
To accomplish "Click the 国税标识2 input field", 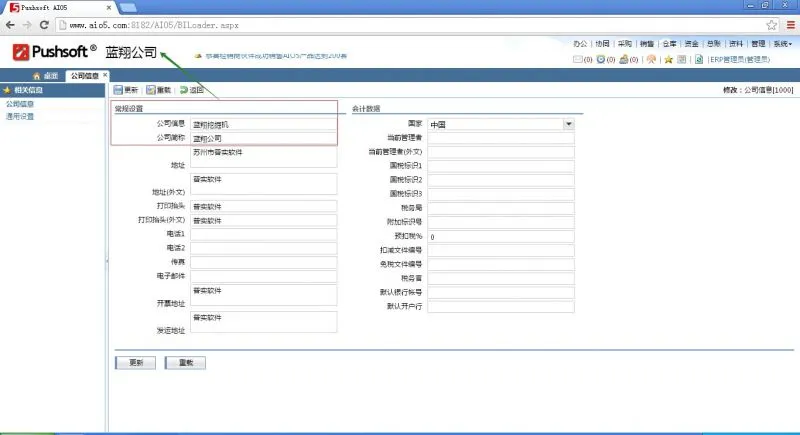I will tap(501, 180).
